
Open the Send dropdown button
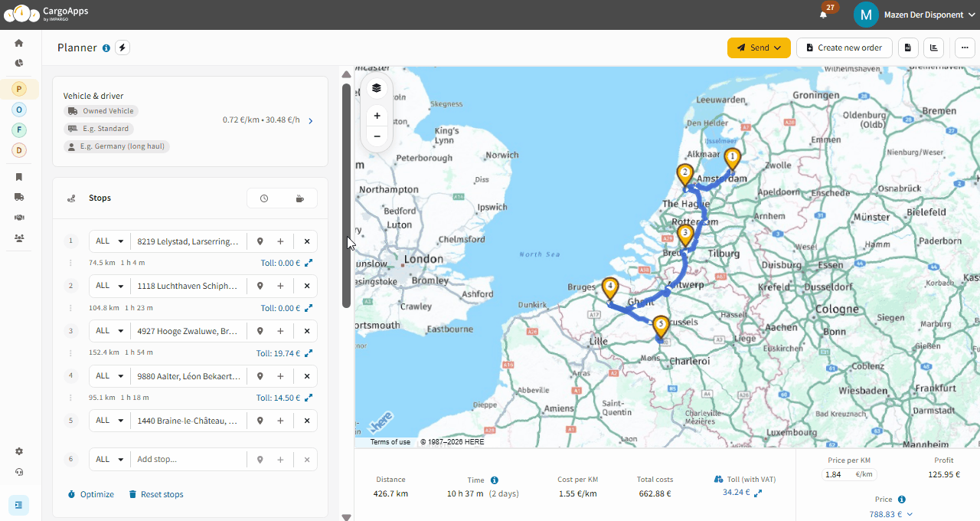point(759,48)
